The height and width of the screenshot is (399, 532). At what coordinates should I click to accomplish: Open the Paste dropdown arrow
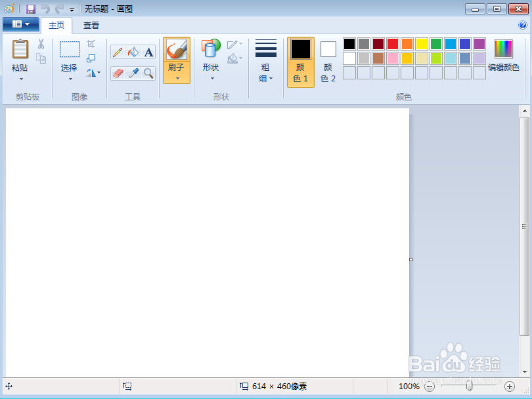coord(21,79)
